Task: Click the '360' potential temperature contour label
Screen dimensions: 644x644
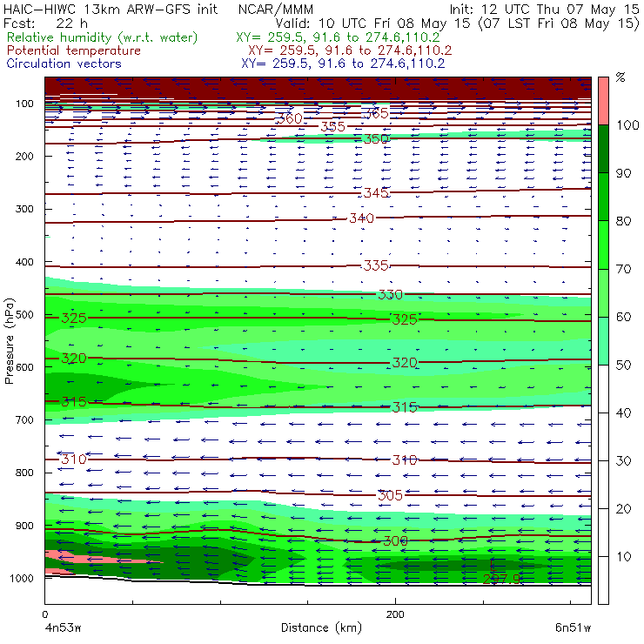Action: [x=290, y=118]
